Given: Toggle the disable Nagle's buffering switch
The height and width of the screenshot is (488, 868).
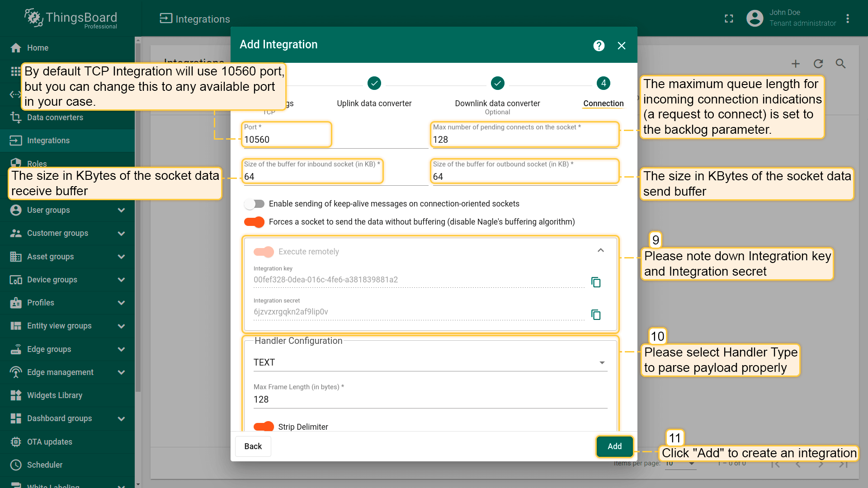Looking at the screenshot, I should tap(254, 222).
